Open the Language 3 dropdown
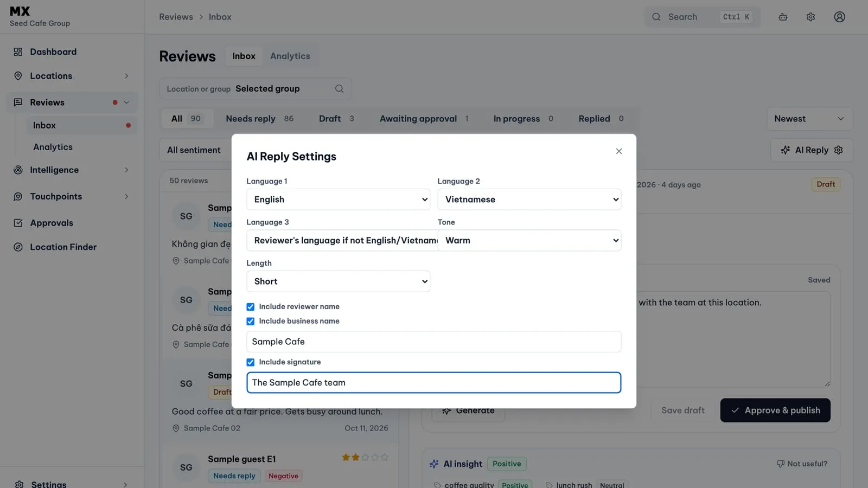 point(342,240)
